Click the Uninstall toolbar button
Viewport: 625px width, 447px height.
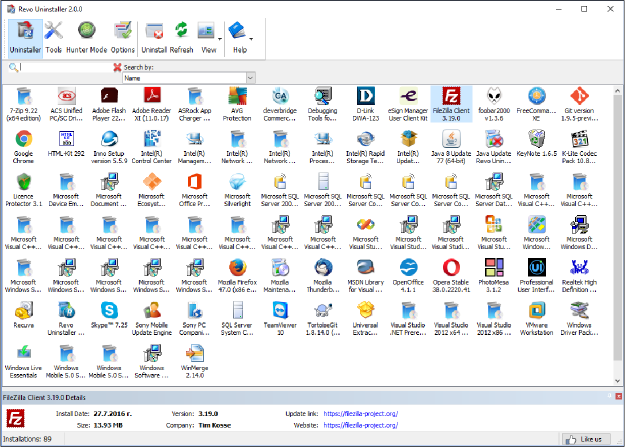(154, 38)
